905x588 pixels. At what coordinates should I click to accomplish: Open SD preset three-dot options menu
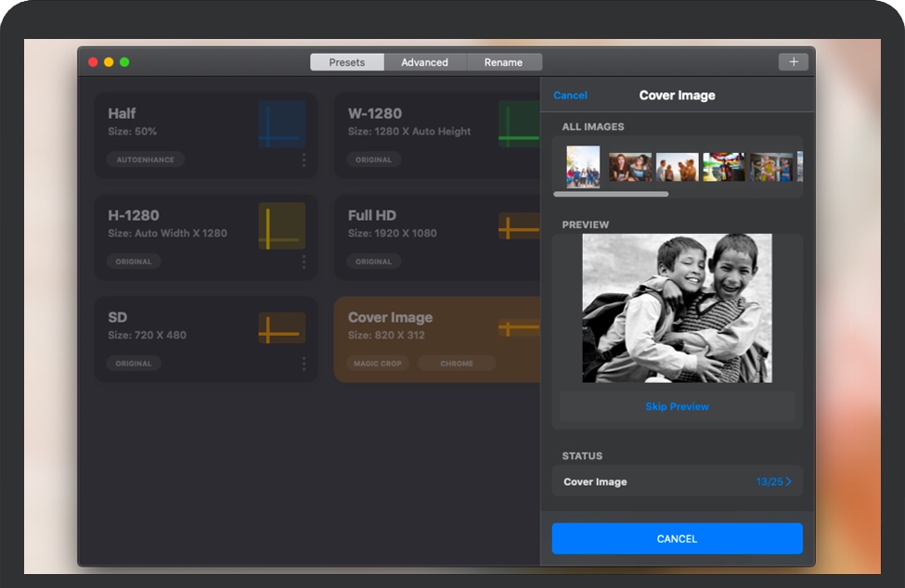[x=304, y=364]
